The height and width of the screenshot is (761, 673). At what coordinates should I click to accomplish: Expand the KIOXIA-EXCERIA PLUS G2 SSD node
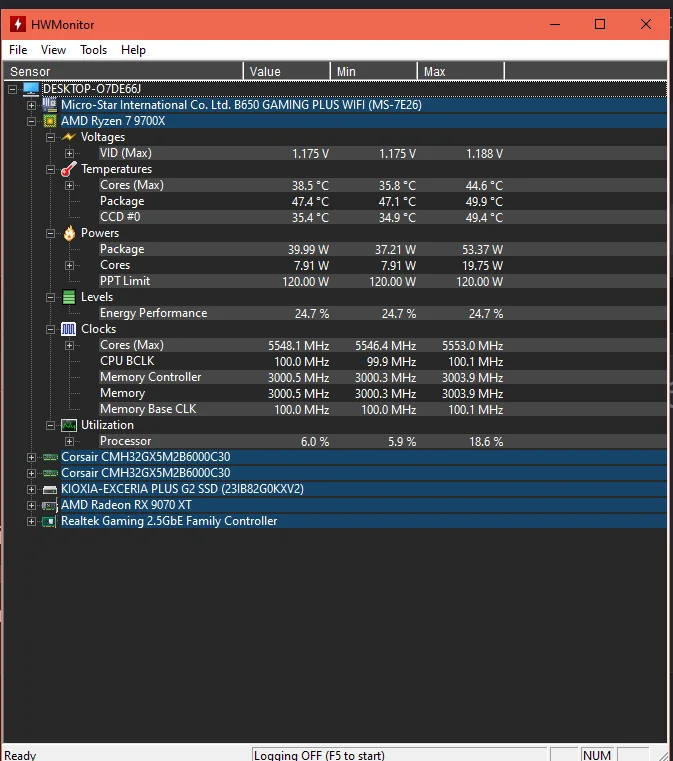pos(32,490)
